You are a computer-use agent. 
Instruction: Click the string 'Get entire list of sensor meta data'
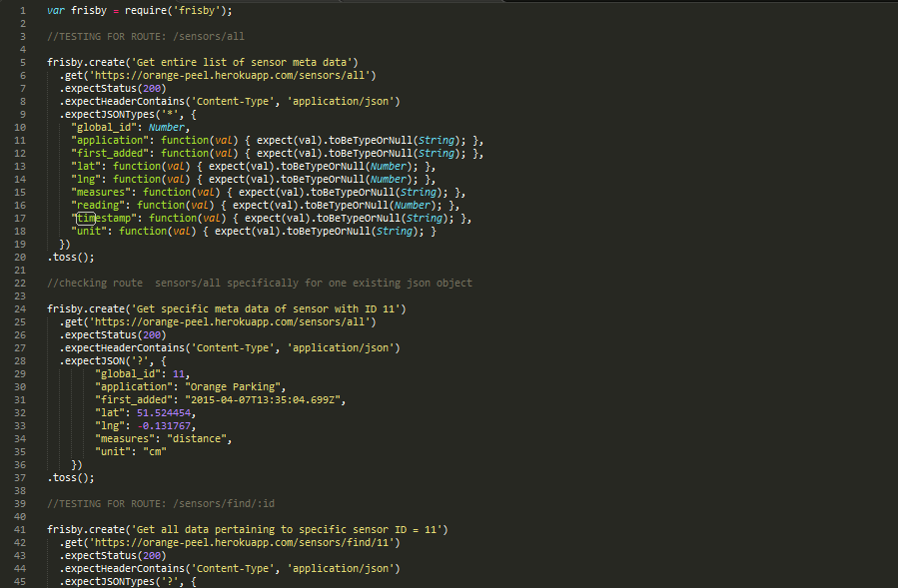(x=241, y=63)
